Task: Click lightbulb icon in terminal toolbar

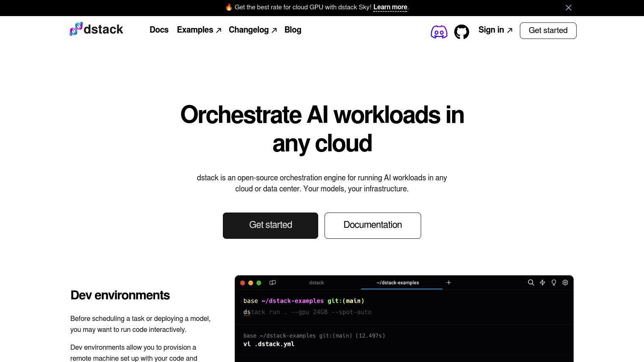Action: 554,282
